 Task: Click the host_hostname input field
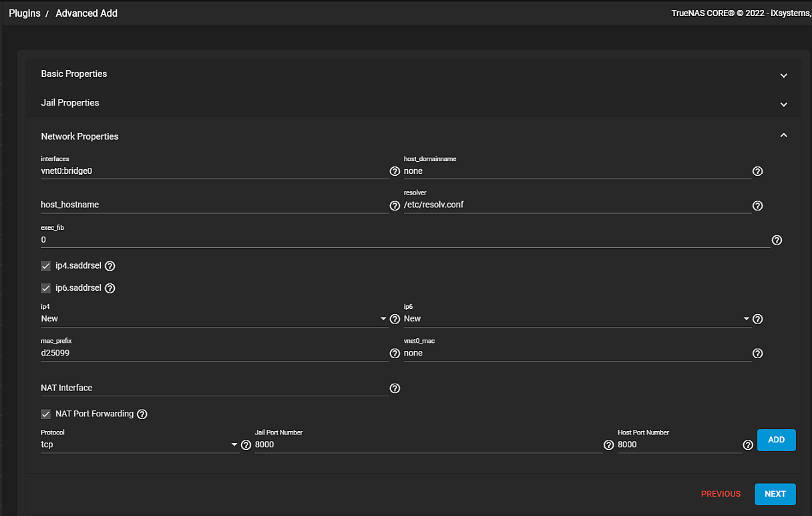click(x=214, y=205)
